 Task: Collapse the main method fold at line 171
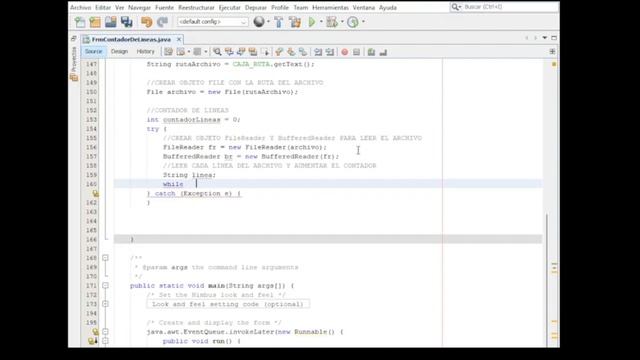[x=105, y=285]
